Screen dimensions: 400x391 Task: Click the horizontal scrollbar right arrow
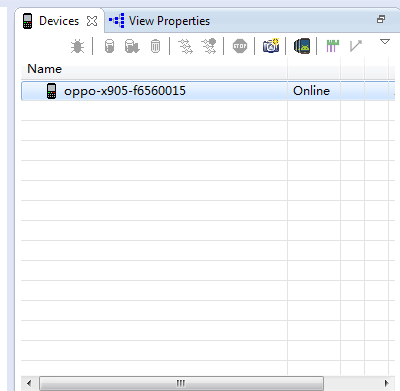(387, 383)
